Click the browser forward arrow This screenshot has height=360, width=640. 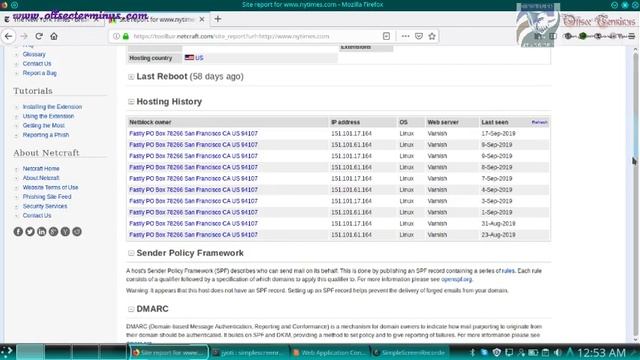point(24,36)
